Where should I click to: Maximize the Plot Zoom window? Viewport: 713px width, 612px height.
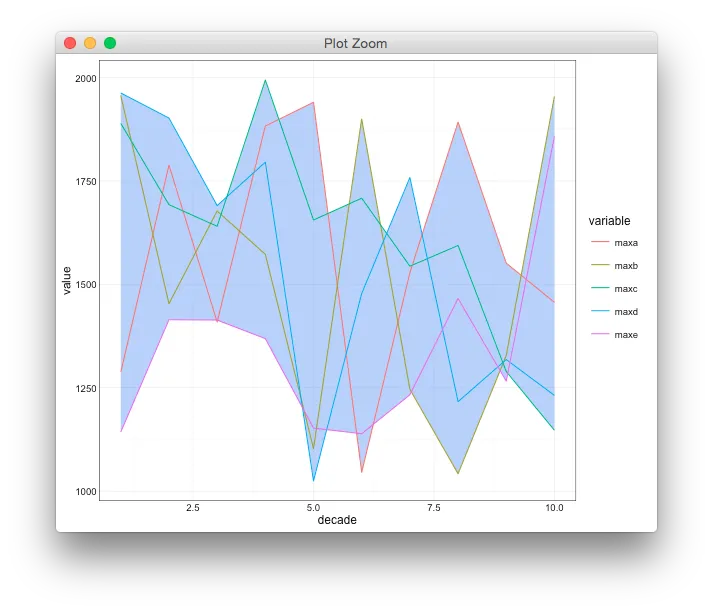[x=110, y=43]
